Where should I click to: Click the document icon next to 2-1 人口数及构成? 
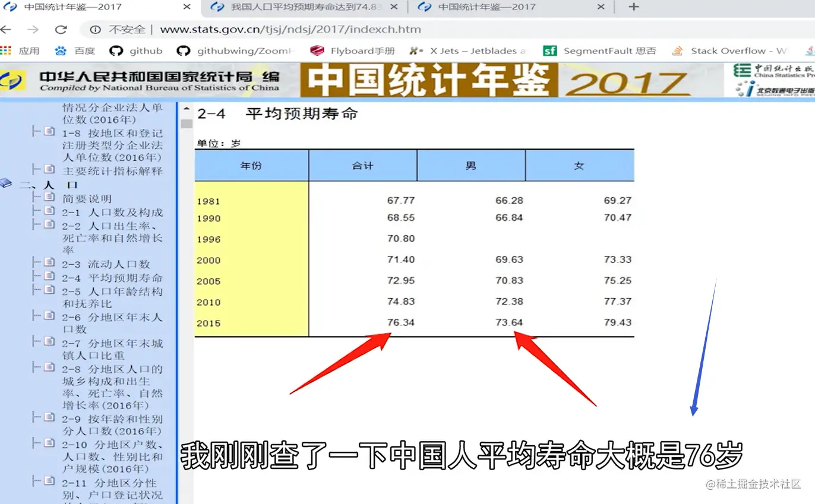pos(50,211)
